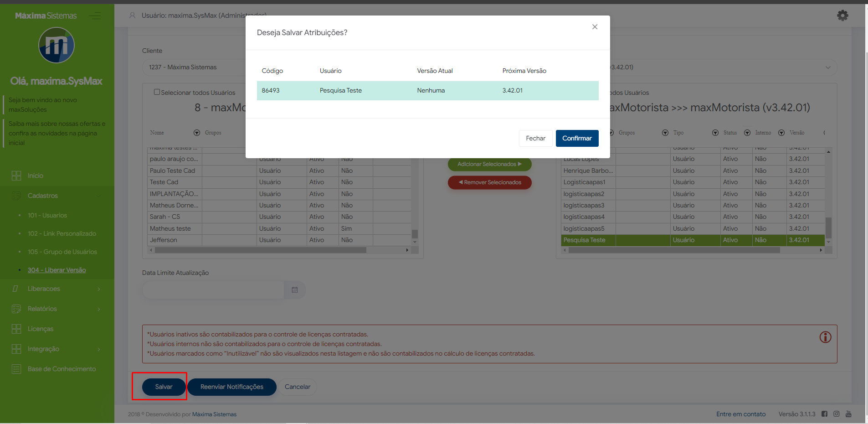
Task: Open the Facebook icon in the footer
Action: 824,414
